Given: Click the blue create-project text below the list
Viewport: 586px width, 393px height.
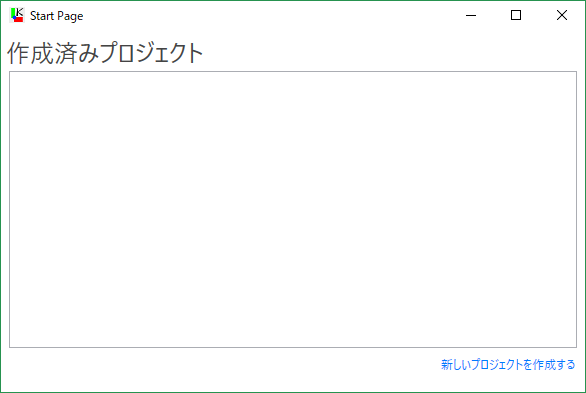Looking at the screenshot, I should [508, 364].
